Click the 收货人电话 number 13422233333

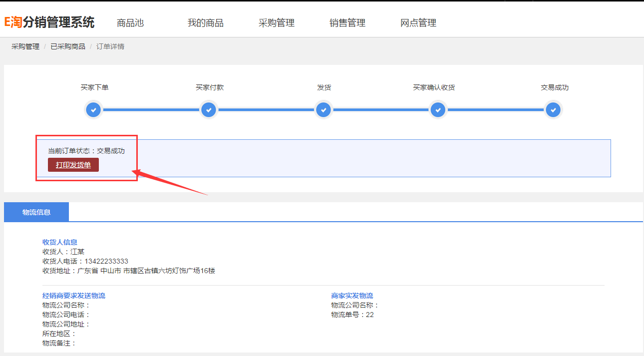coord(106,261)
